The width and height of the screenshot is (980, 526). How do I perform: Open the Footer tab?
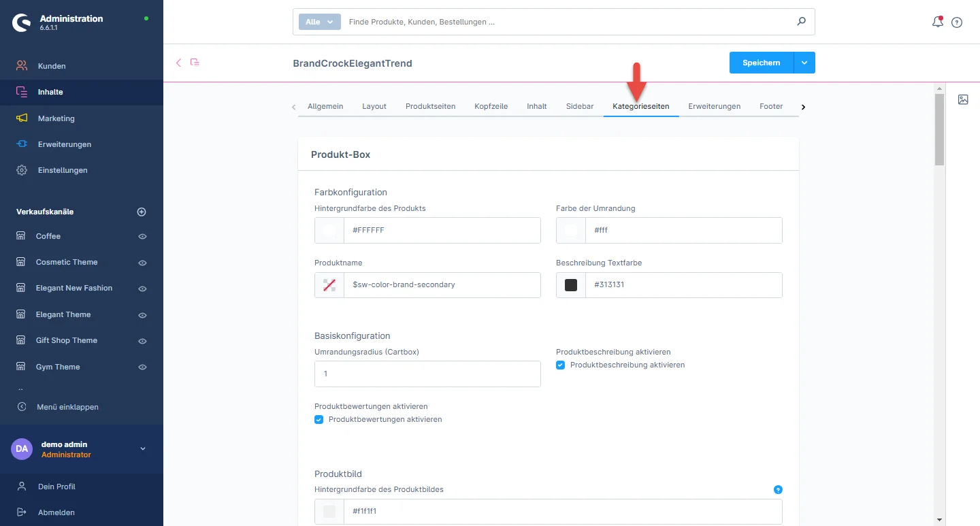pyautogui.click(x=771, y=106)
